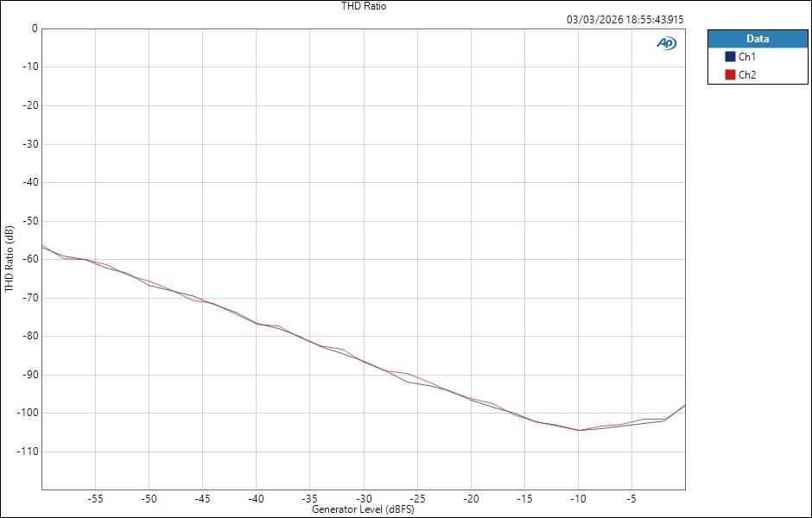Click the THD Ratio (dB) vertical axis label

click(9, 259)
